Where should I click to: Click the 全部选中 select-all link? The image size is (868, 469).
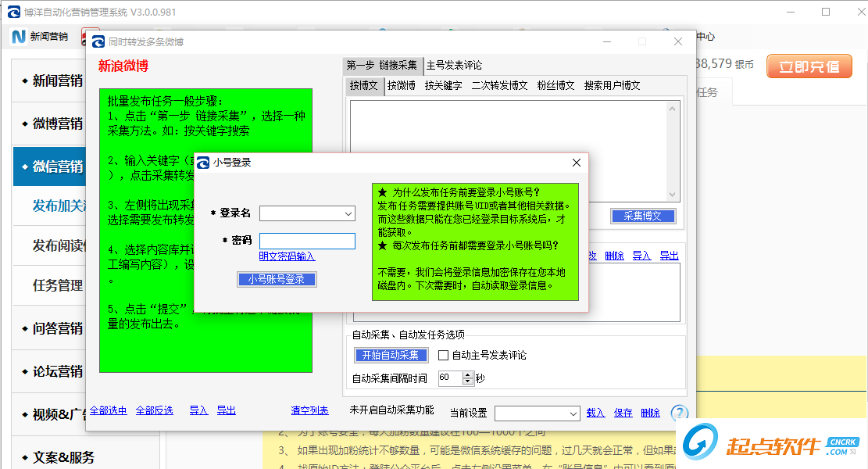click(x=109, y=410)
